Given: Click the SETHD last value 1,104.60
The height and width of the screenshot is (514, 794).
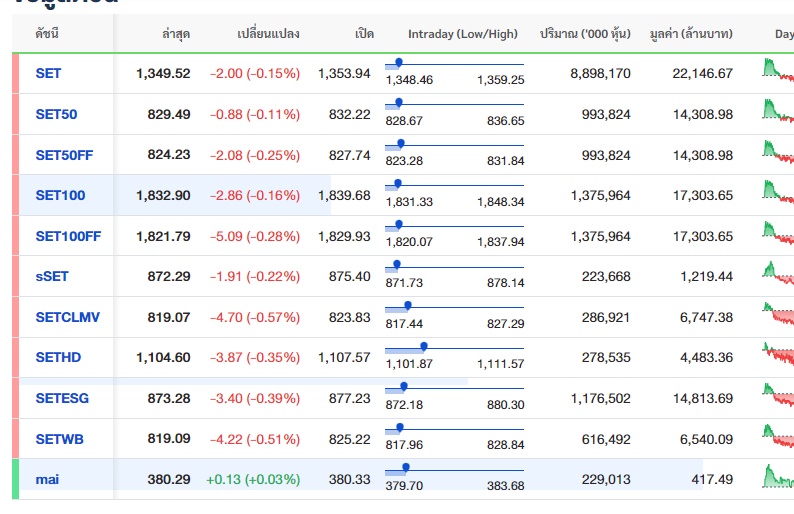Looking at the screenshot, I should [163, 358].
